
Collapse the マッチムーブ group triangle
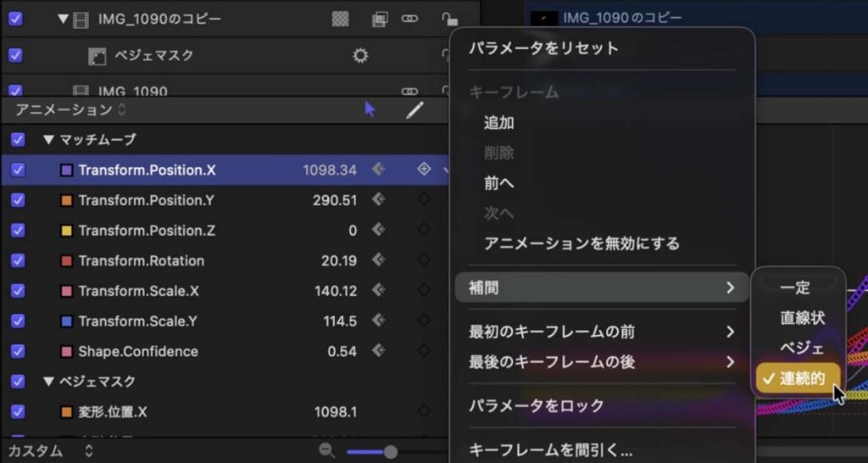47,139
